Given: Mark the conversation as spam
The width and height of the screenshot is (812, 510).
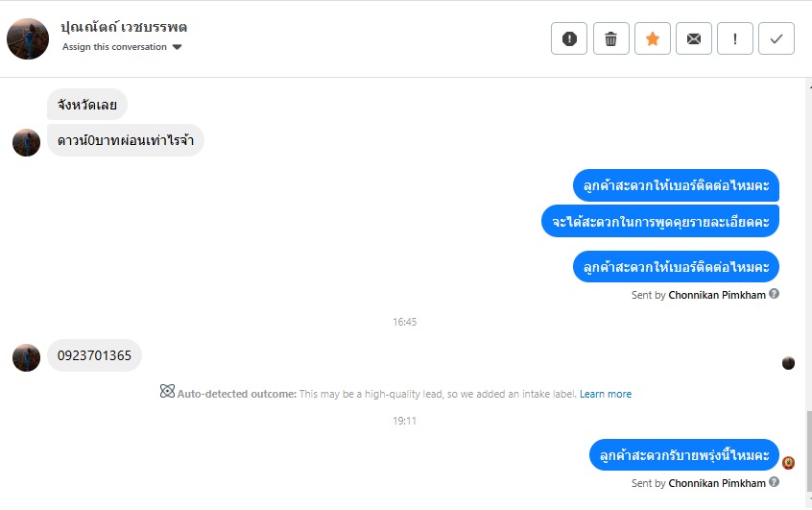Looking at the screenshot, I should [x=569, y=38].
